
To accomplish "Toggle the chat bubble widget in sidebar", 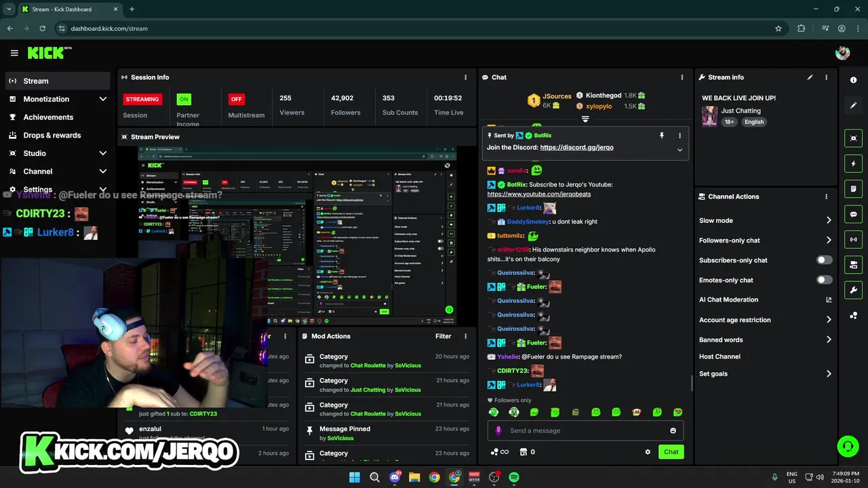I will point(854,214).
